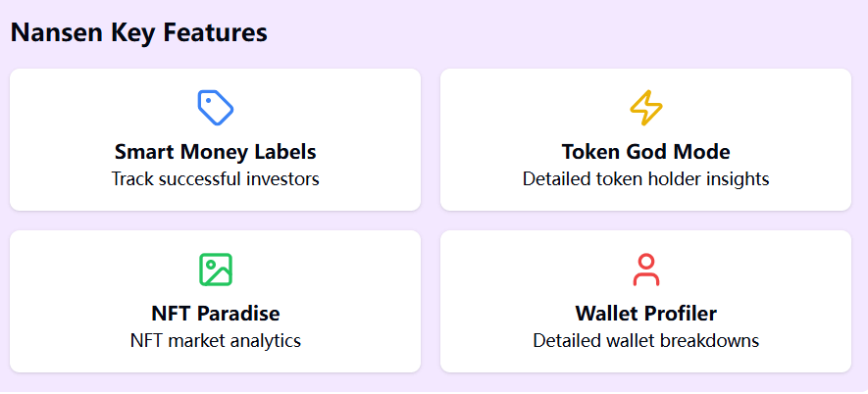Open the NFT Paradise title
Viewport: 868px width, 394px height.
click(x=215, y=314)
